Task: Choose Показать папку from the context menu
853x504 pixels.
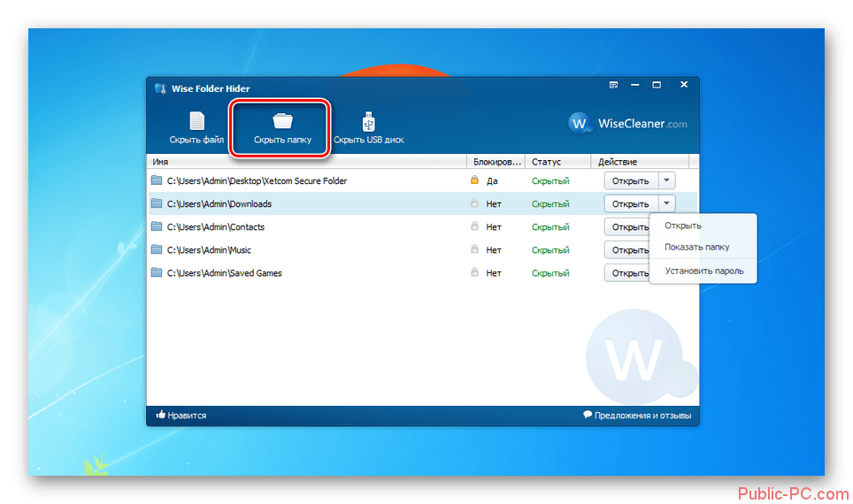Action: [697, 248]
